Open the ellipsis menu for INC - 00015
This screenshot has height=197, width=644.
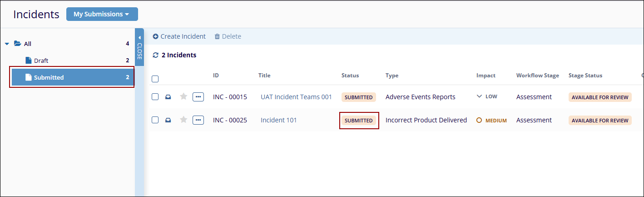[198, 96]
